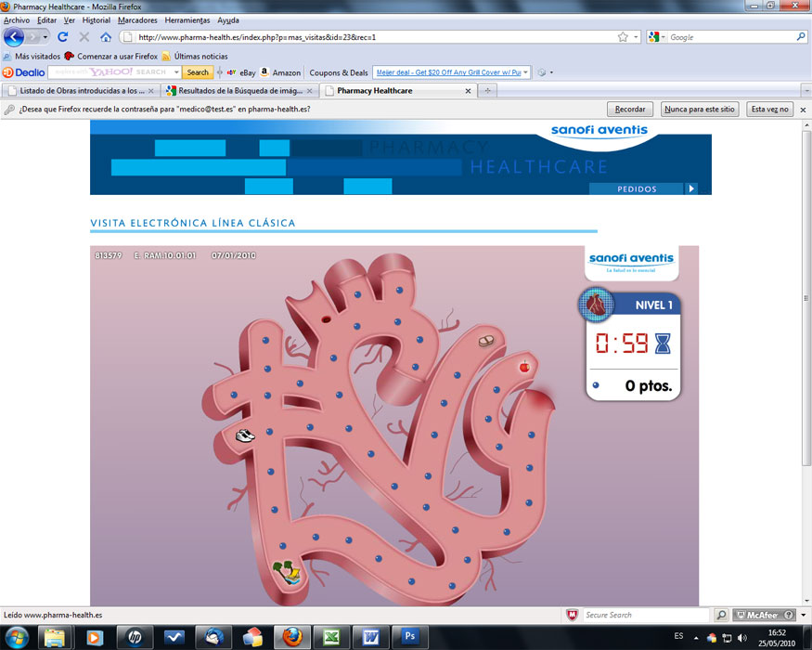
Task: Click the Secure Search magnifier button
Action: [721, 616]
